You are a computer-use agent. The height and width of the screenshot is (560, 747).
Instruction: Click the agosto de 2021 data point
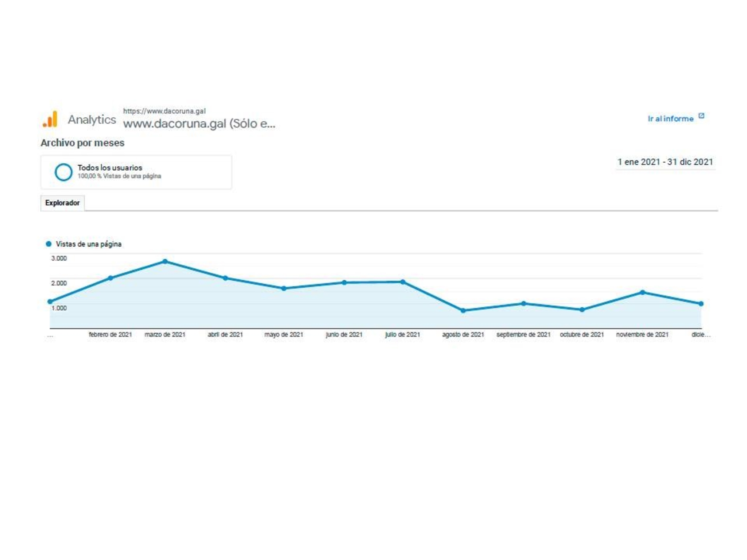click(463, 311)
